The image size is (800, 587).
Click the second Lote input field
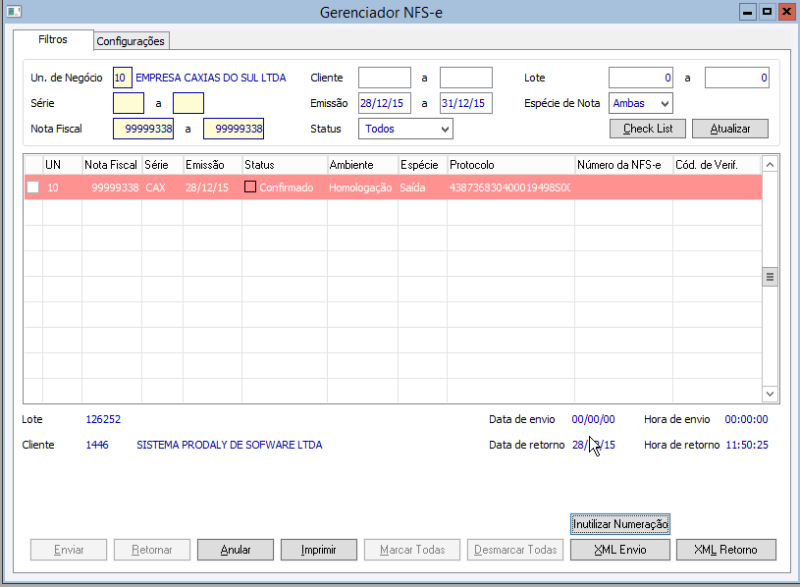[737, 78]
